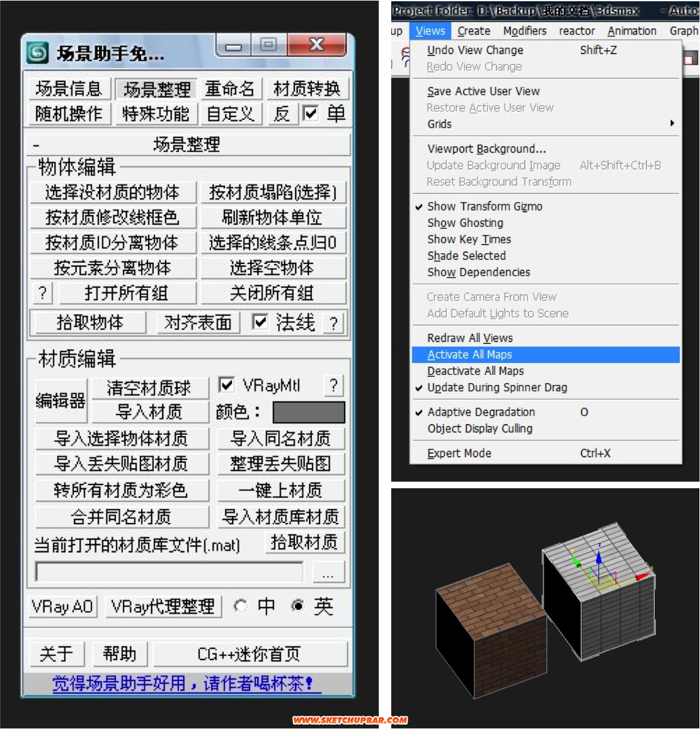The width and height of the screenshot is (700, 729).
Task: Click 选择没材质的物体 button
Action: pos(113,192)
